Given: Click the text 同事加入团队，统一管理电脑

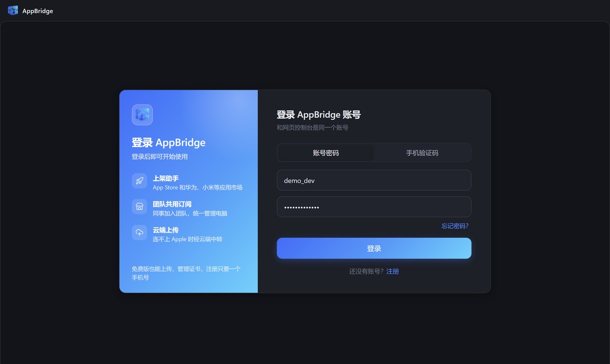Looking at the screenshot, I should click(x=190, y=213).
